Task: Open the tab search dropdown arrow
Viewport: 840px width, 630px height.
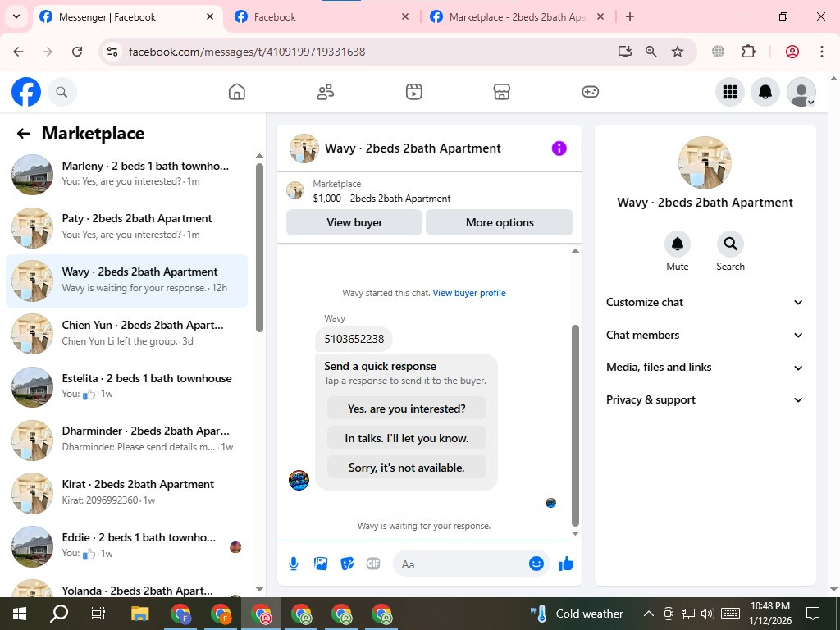Action: (16, 16)
